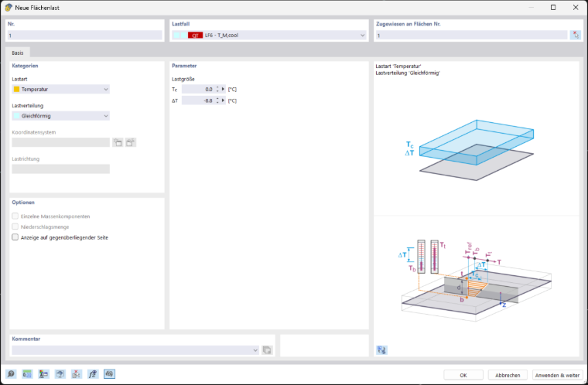
Task: Enable Anzeige auf gegenüberliegender Seite checkbox
Action: pyautogui.click(x=15, y=237)
